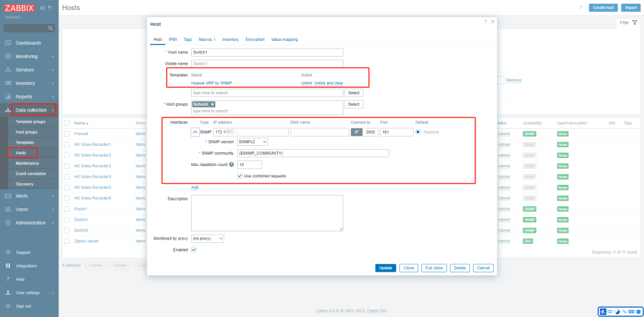The image size is (644, 317).
Task: Expand the Monitoring menu in the sidebar
Action: (53, 57)
